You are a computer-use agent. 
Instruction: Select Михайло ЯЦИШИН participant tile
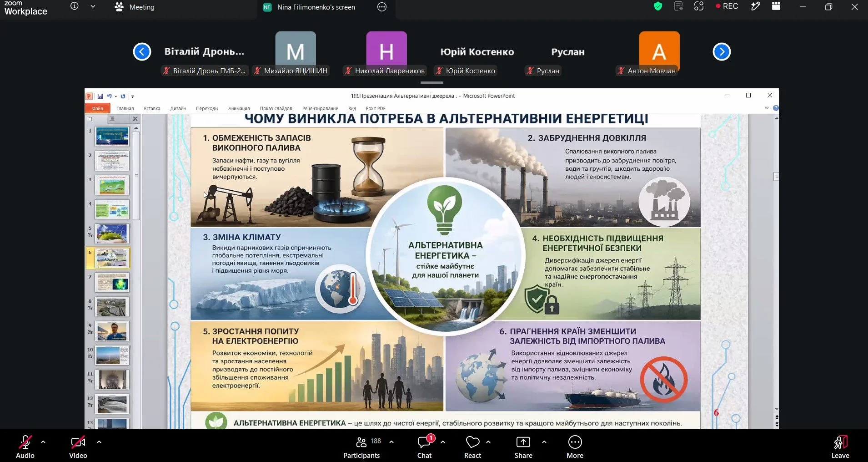point(296,53)
